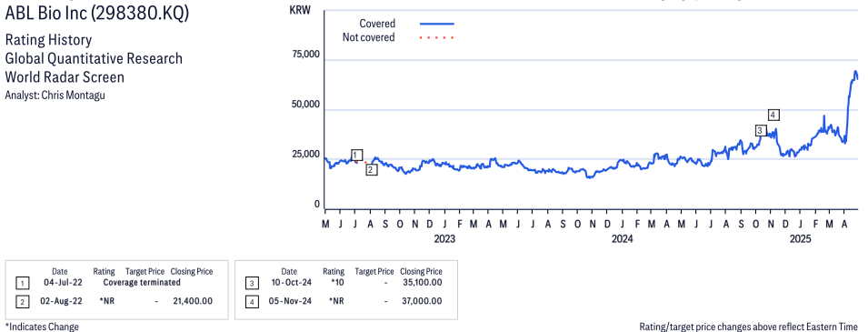Click the red dotted Not covered legend line
Viewport: 868px width, 332px height.
click(437, 37)
